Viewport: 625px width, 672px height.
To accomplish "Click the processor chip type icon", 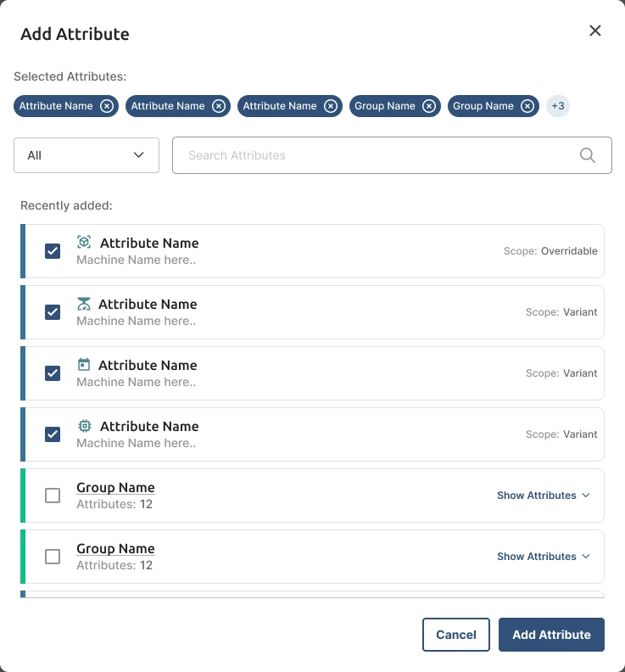I will point(85,426).
